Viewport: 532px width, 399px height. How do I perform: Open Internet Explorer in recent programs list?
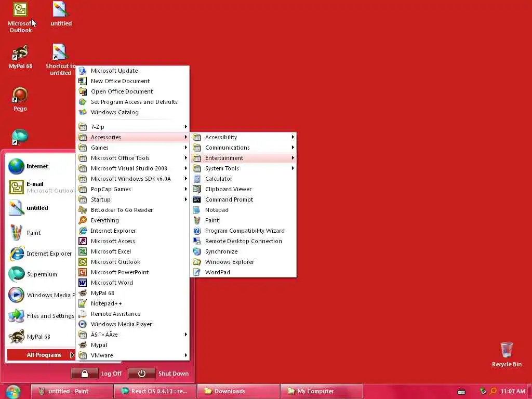(x=41, y=254)
